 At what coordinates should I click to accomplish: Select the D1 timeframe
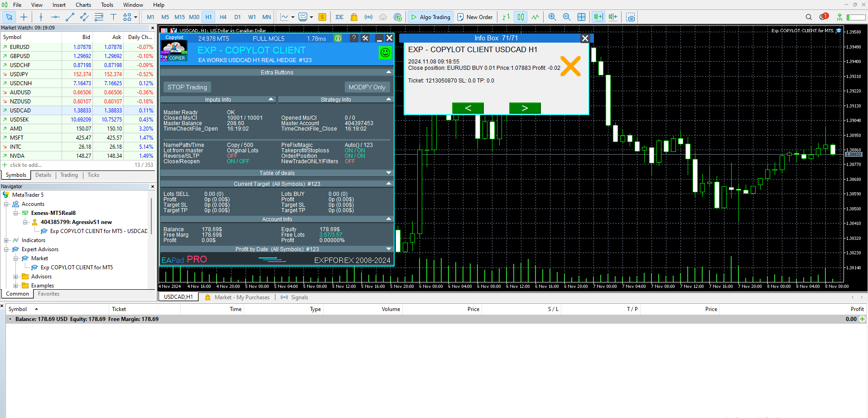(237, 17)
